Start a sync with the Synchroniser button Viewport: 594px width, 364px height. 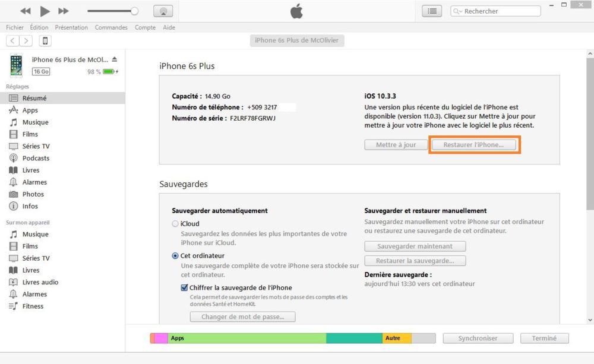coord(478,338)
